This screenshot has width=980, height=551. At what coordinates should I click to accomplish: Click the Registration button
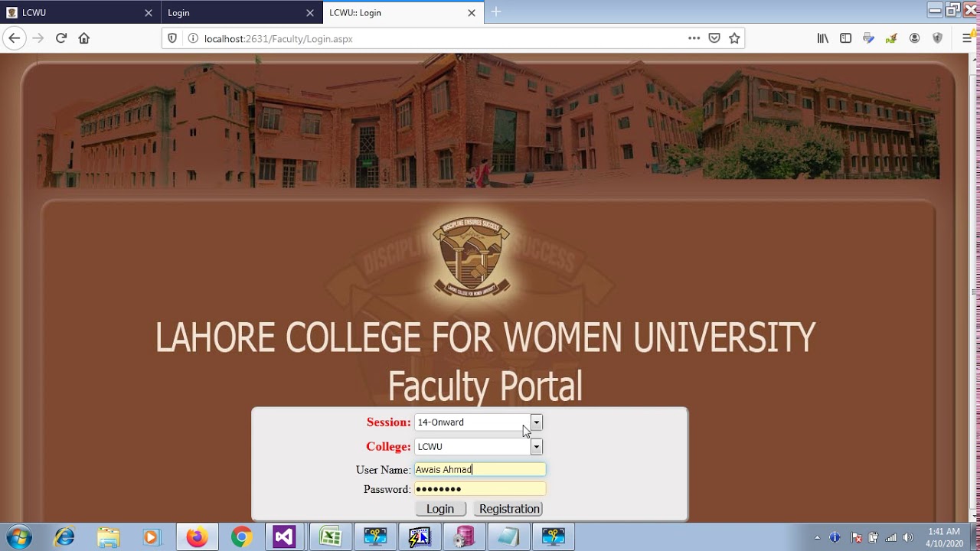(x=509, y=509)
